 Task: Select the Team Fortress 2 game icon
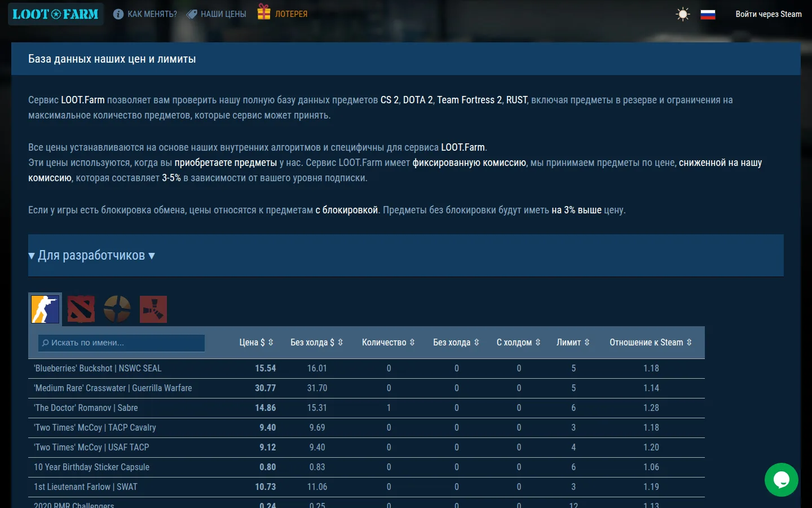pyautogui.click(x=117, y=309)
